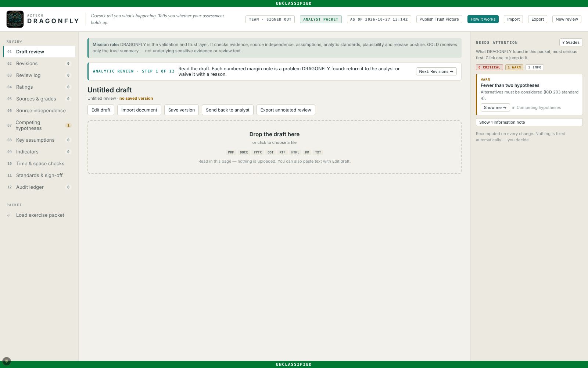Click Import document button
This screenshot has width=588, height=368.
(139, 110)
